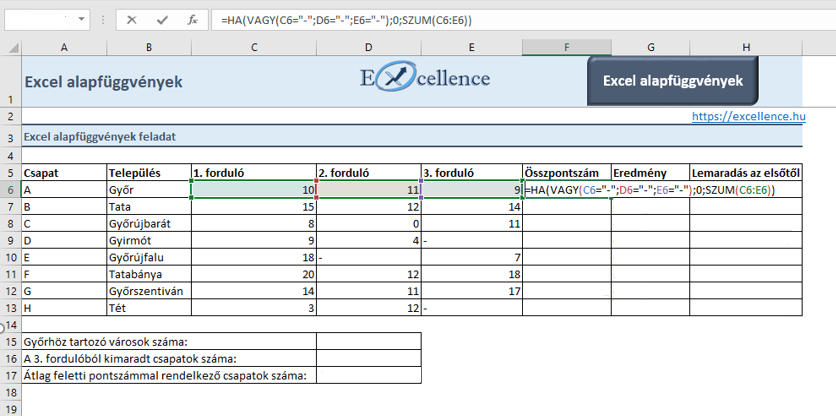Click the 1. forduló header cell
Screen dimensions: 836x416
(x=254, y=173)
